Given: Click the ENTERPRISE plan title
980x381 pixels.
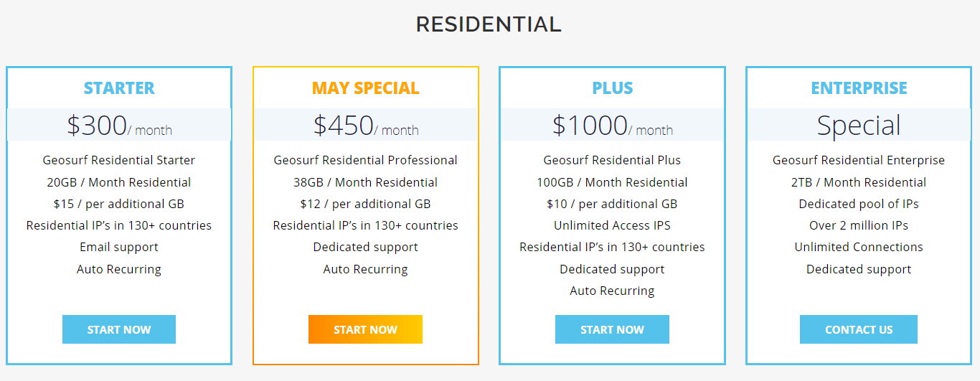Looking at the screenshot, I should (x=859, y=88).
